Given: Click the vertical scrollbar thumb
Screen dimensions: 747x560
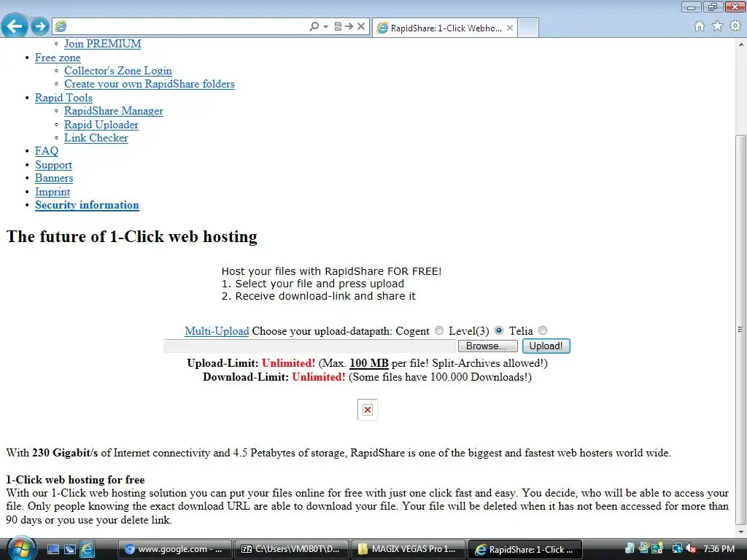Looking at the screenshot, I should 741,329.
